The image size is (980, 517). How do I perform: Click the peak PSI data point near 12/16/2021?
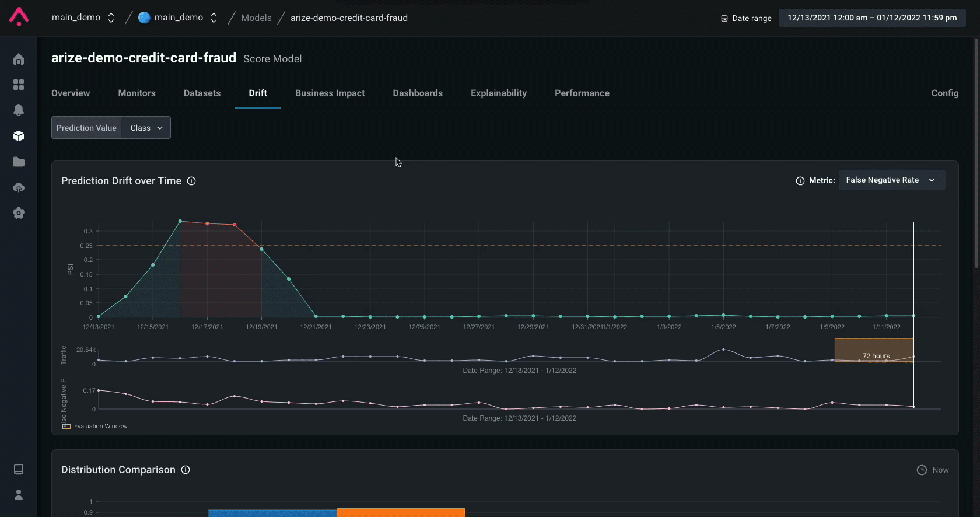point(180,221)
